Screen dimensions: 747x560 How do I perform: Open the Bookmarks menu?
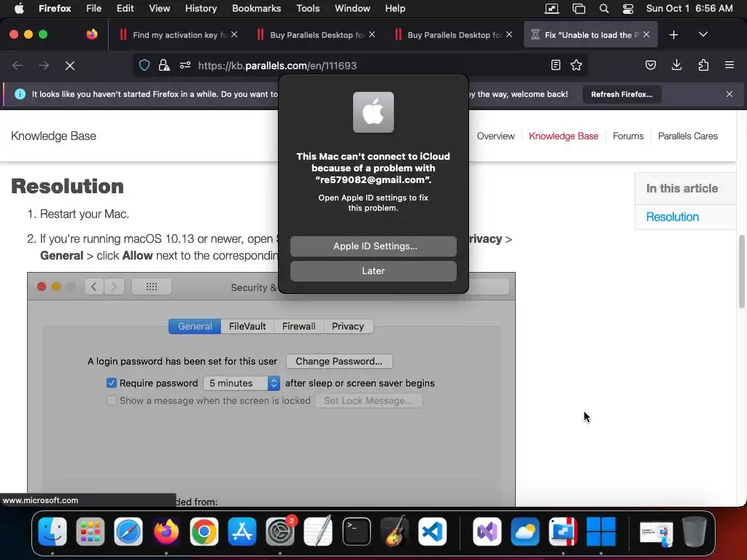pyautogui.click(x=256, y=9)
